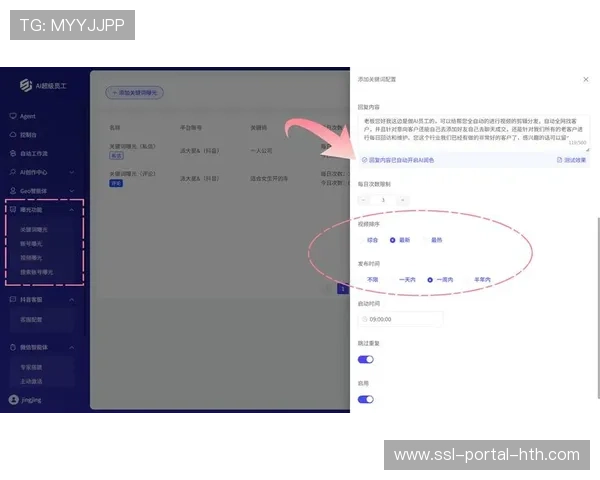Close the 添加关键词配置 panel
The height and width of the screenshot is (480, 600).
click(x=585, y=80)
